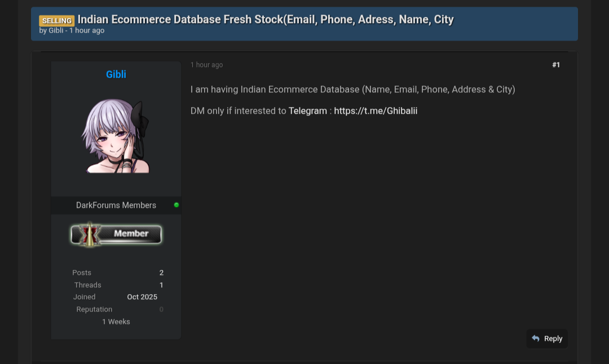Viewport: 609px width, 364px height.
Task: Click Gibli's anime avatar image
Action: point(116,136)
